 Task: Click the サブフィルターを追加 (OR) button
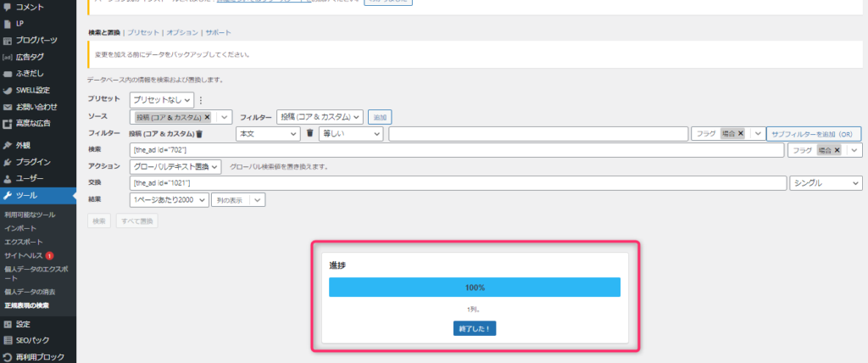[813, 134]
